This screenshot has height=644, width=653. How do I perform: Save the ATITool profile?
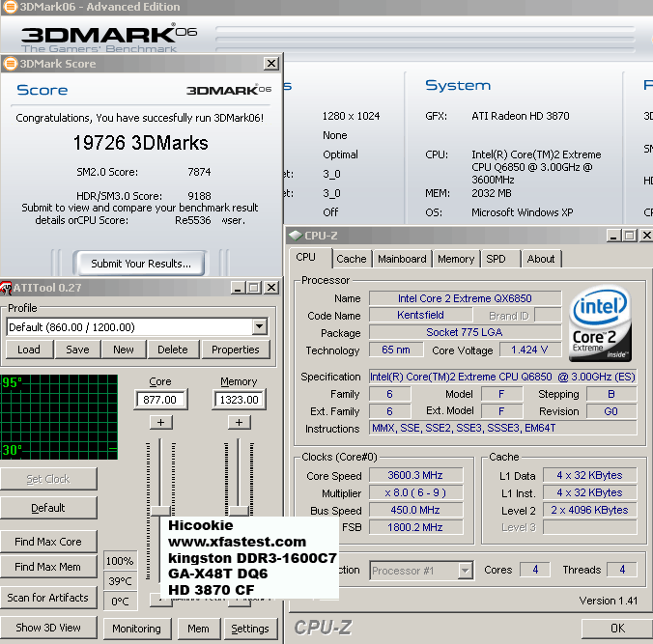[x=78, y=350]
